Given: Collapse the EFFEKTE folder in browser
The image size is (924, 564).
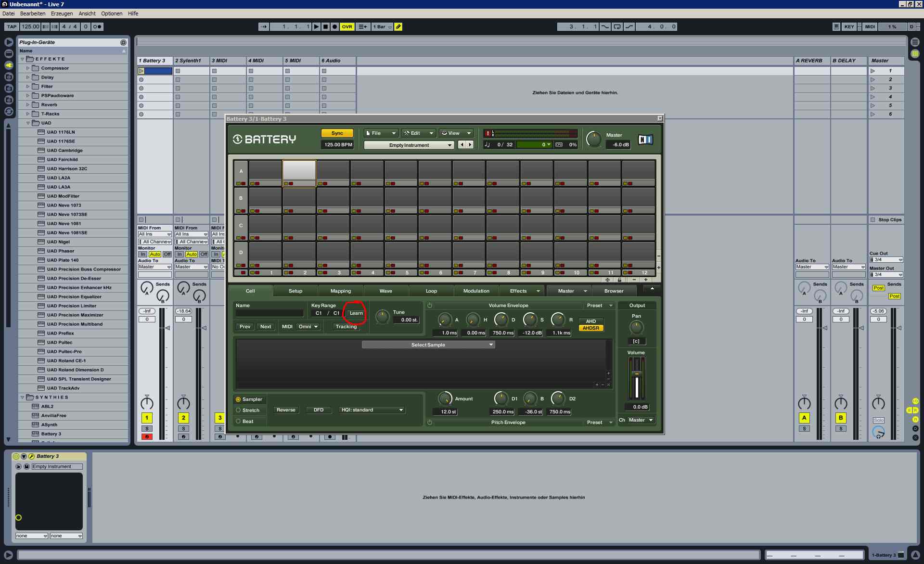Looking at the screenshot, I should tap(22, 59).
